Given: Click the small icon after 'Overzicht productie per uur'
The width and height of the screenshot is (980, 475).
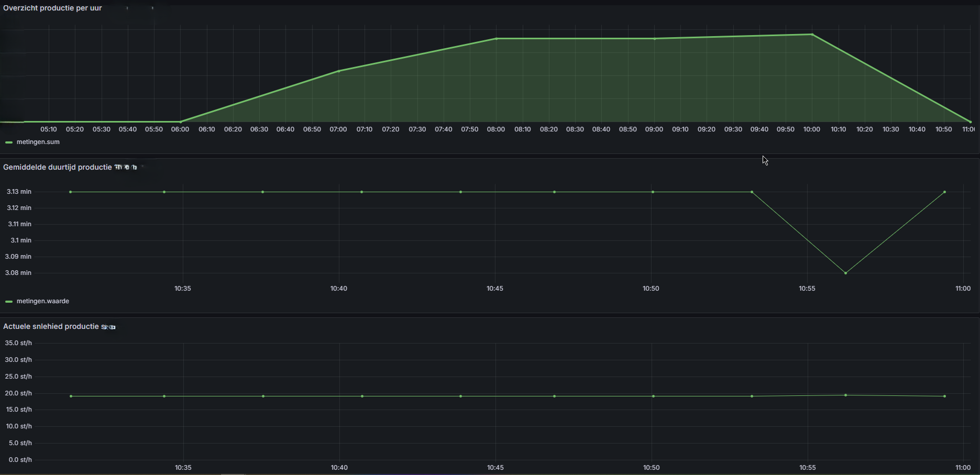Looking at the screenshot, I should pyautogui.click(x=127, y=7).
